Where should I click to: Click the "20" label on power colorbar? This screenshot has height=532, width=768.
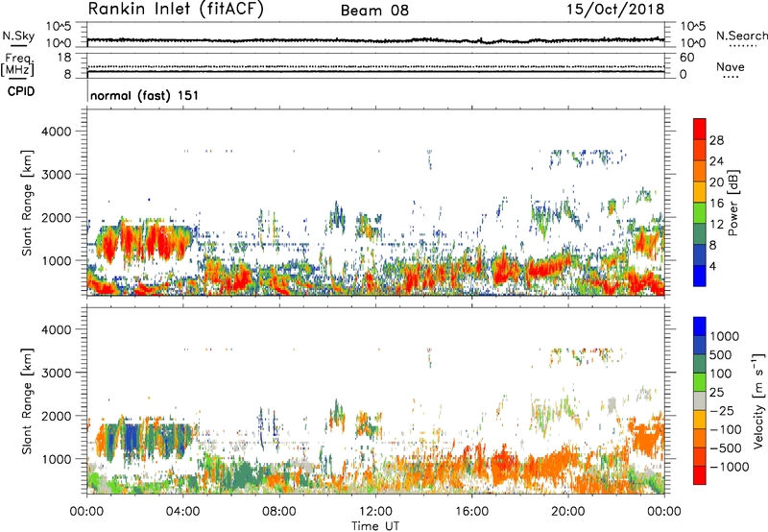click(716, 182)
